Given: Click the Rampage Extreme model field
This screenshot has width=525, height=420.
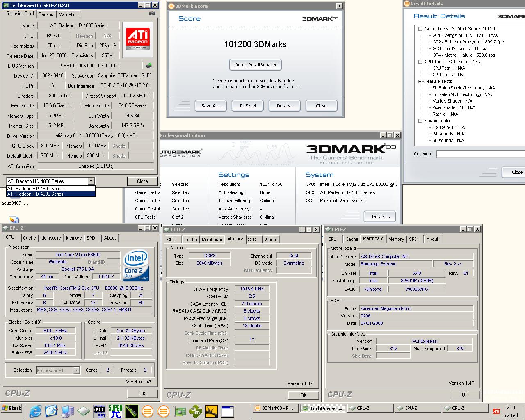Looking at the screenshot, I should (396, 264).
